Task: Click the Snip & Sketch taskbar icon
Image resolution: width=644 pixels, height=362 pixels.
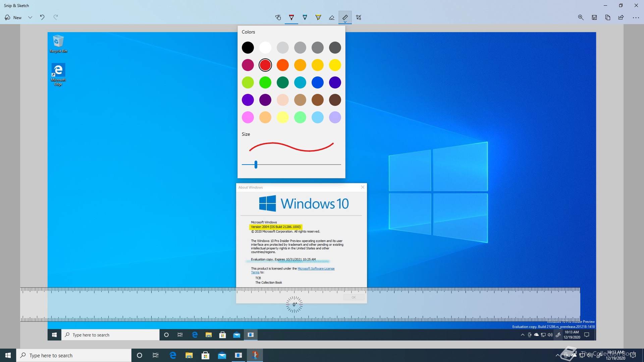Action: pos(255,355)
